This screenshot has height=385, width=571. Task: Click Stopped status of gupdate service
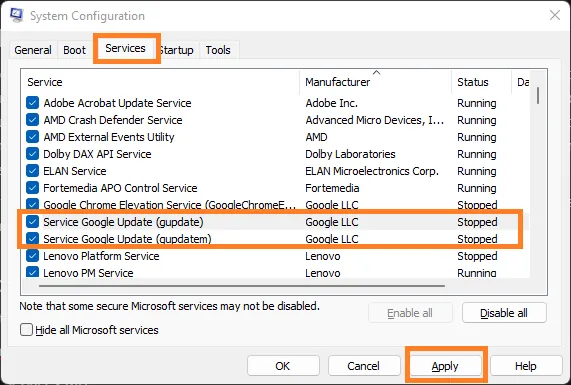[x=477, y=222]
